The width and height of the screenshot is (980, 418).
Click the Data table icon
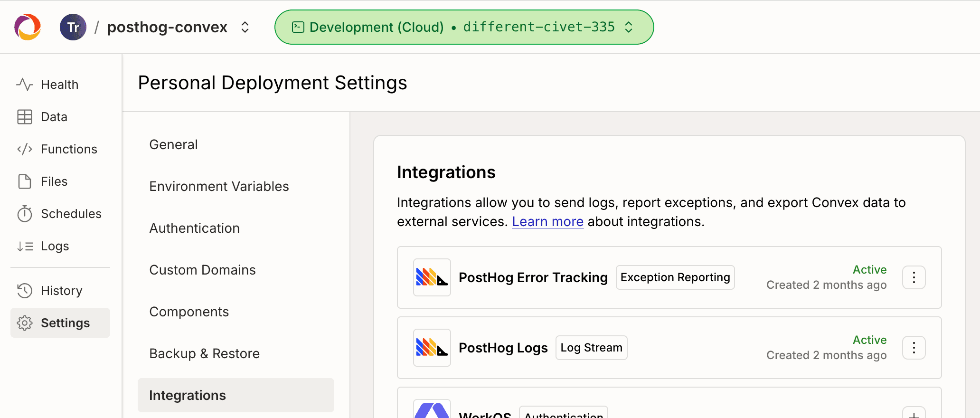click(x=25, y=117)
